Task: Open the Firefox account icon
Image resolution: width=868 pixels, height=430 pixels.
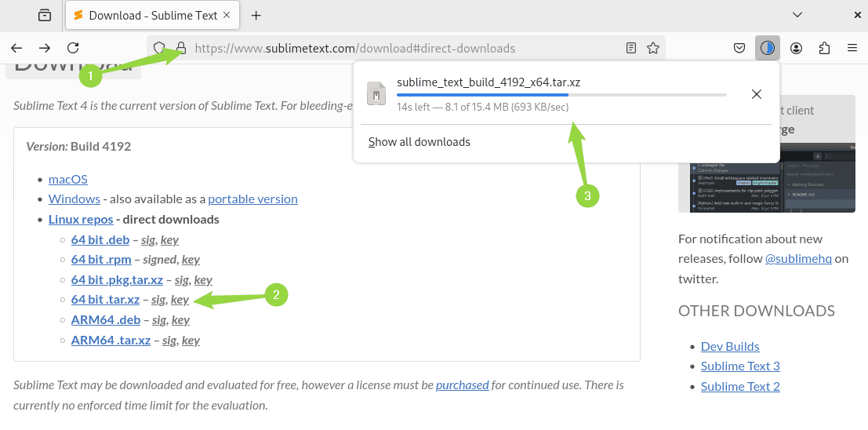Action: (x=796, y=48)
